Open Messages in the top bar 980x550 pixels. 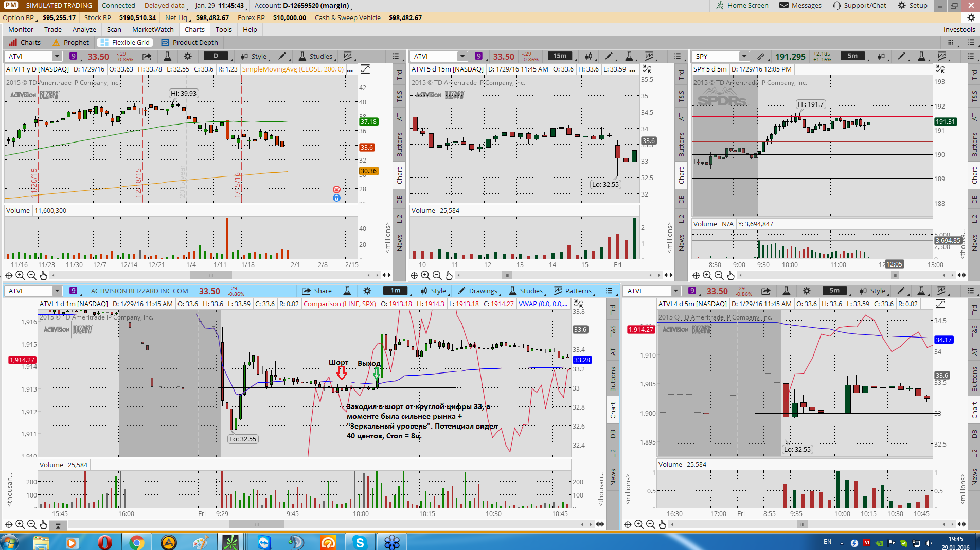click(x=800, y=5)
